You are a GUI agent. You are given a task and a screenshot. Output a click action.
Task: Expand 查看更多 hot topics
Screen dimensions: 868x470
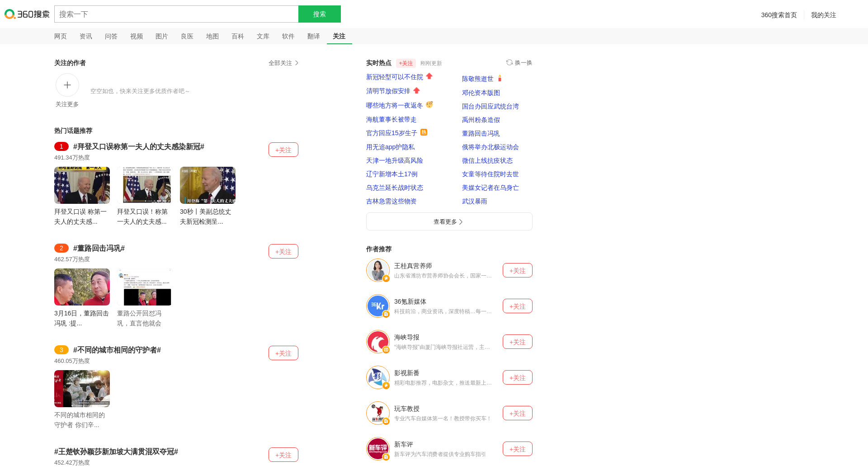click(x=449, y=221)
